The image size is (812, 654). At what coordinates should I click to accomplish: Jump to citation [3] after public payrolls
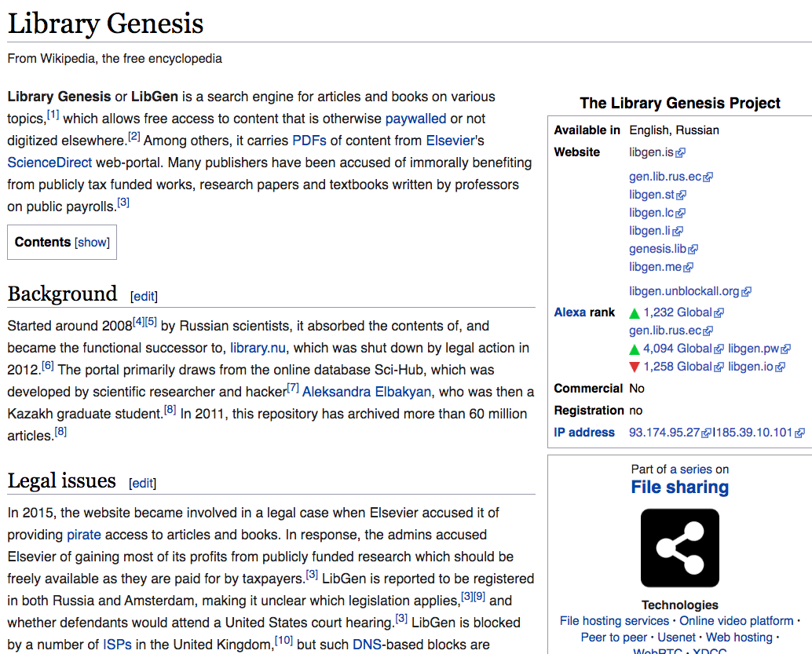click(123, 202)
